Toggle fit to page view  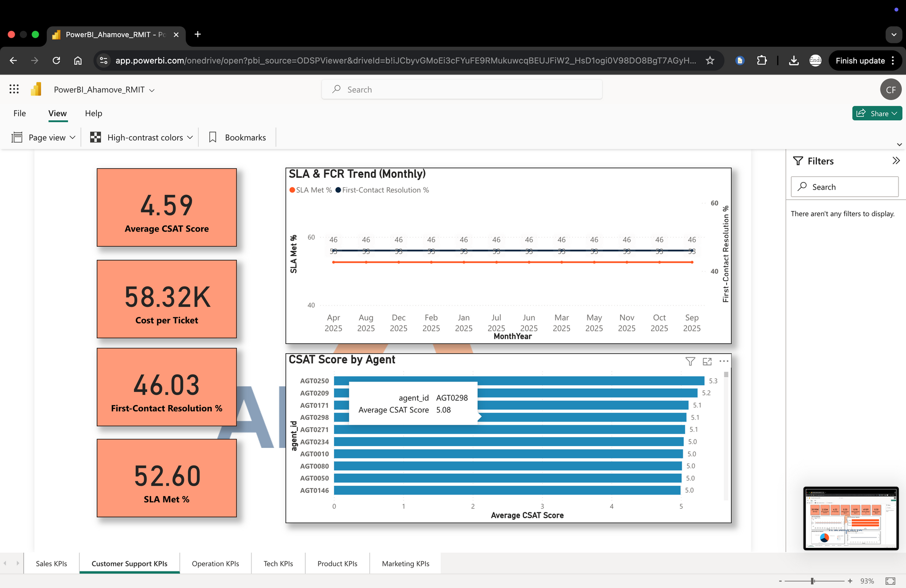(890, 581)
